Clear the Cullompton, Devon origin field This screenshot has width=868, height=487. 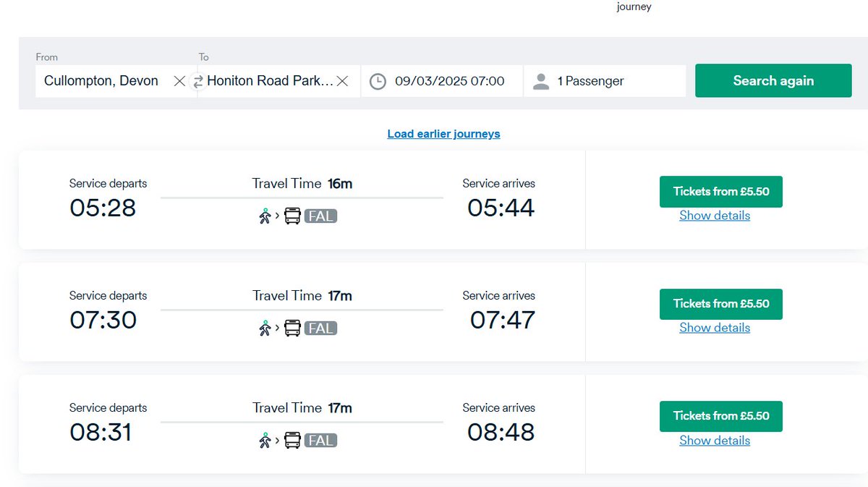(x=179, y=81)
